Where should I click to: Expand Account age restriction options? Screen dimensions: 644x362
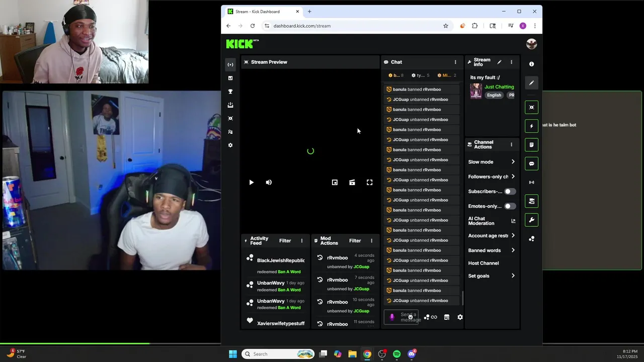coord(492,236)
